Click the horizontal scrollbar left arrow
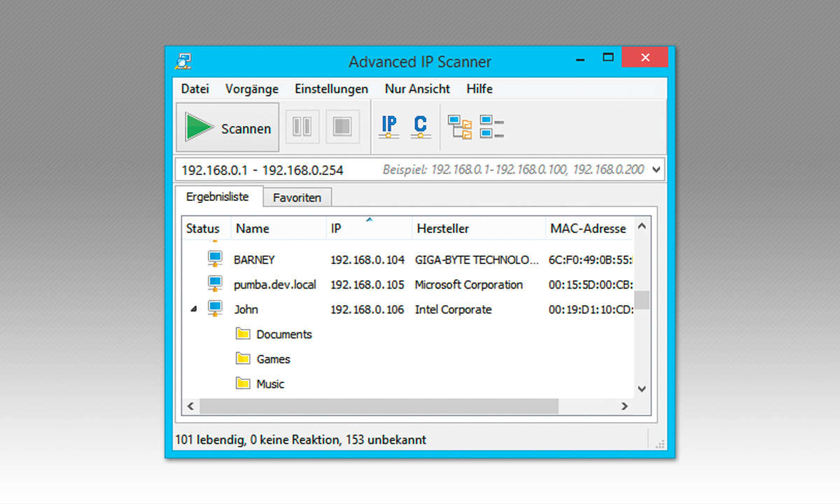 (190, 406)
